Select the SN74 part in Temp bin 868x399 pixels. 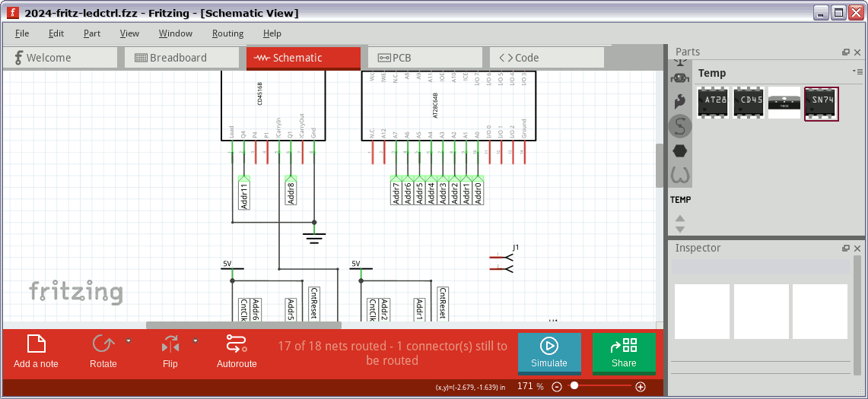coord(822,103)
